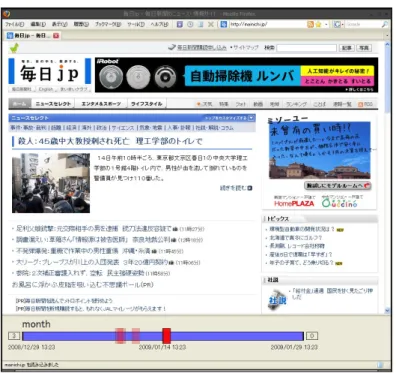Select the ライフスタイル navigation tab

[146, 104]
